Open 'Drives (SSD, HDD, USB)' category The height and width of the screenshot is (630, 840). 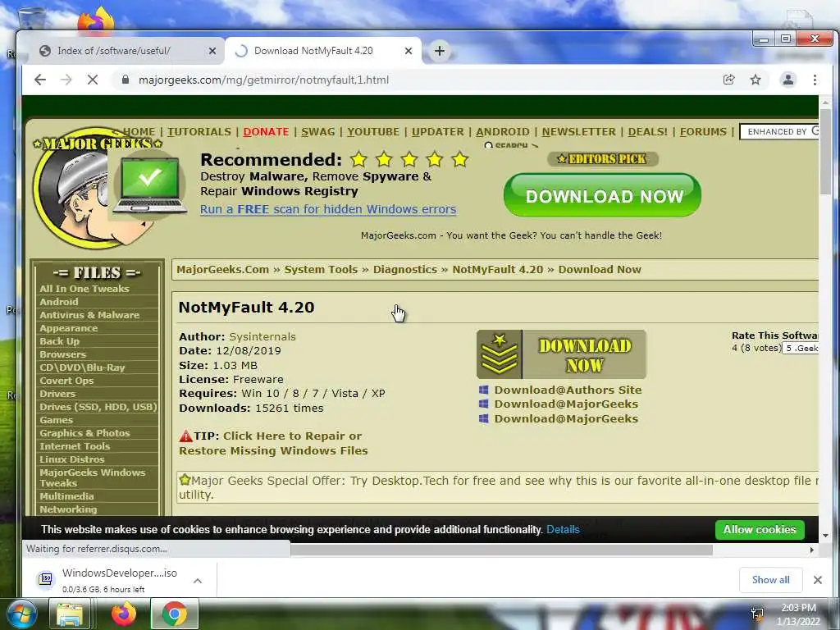98,407
